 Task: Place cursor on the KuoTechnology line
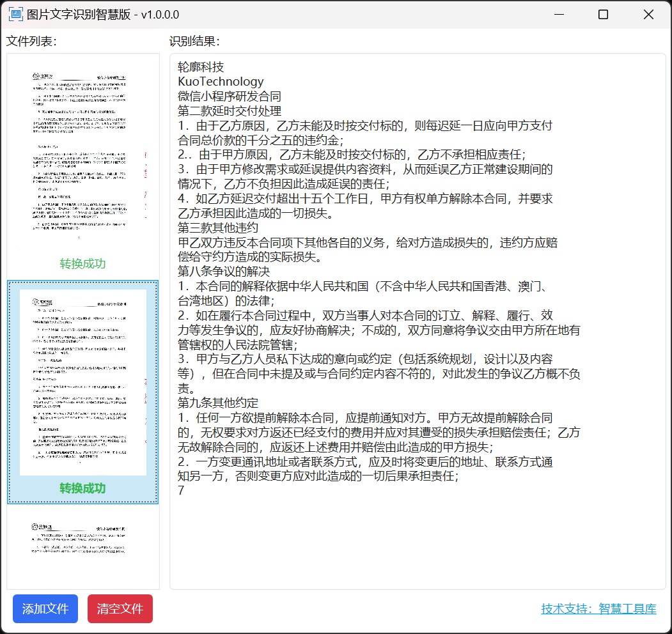pyautogui.click(x=221, y=82)
